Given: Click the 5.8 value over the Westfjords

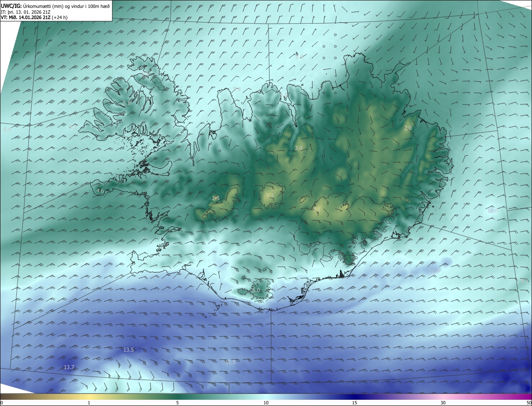Looking at the screenshot, I should 127,103.
